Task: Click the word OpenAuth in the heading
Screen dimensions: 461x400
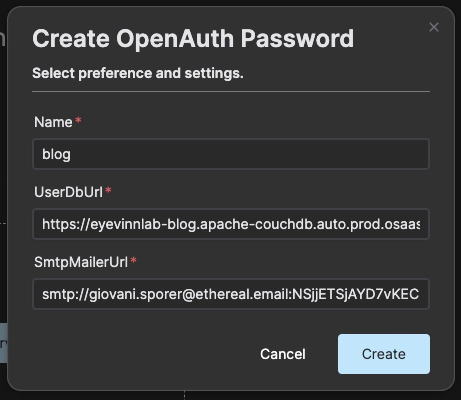Action: pos(175,39)
